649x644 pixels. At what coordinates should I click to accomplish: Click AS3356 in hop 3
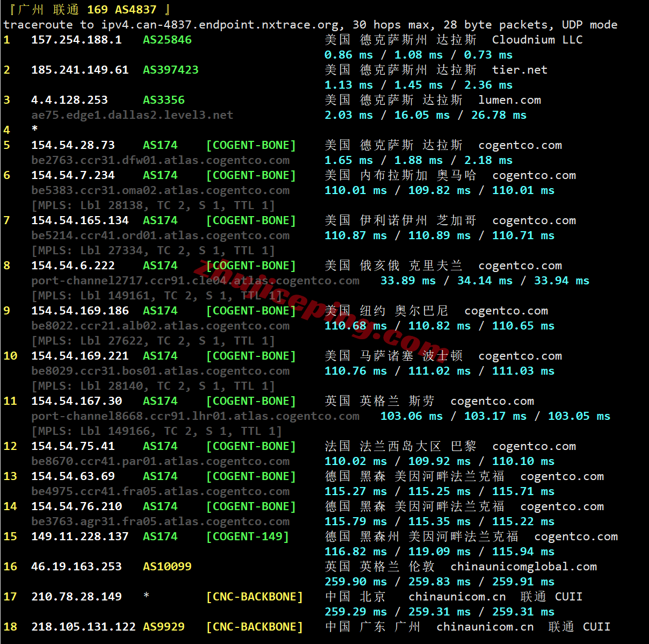click(164, 100)
